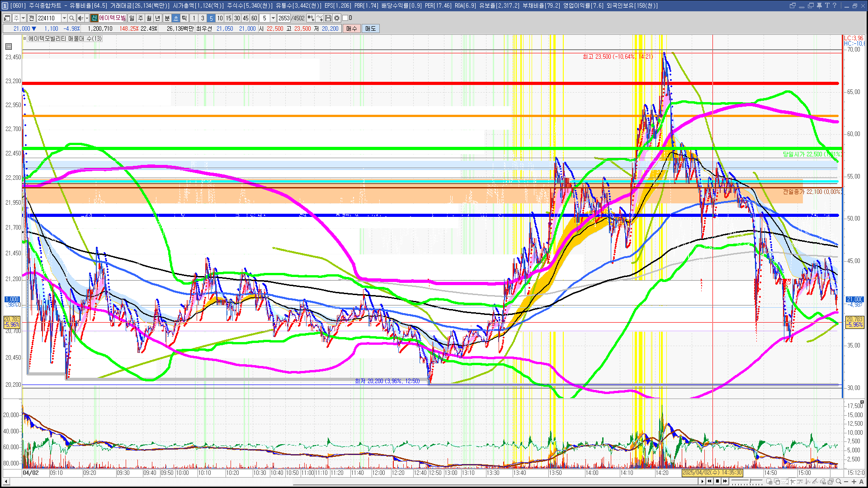Click the plus zoom-in icon at bottom
Viewport: 868px width, 488px height.
click(854, 482)
